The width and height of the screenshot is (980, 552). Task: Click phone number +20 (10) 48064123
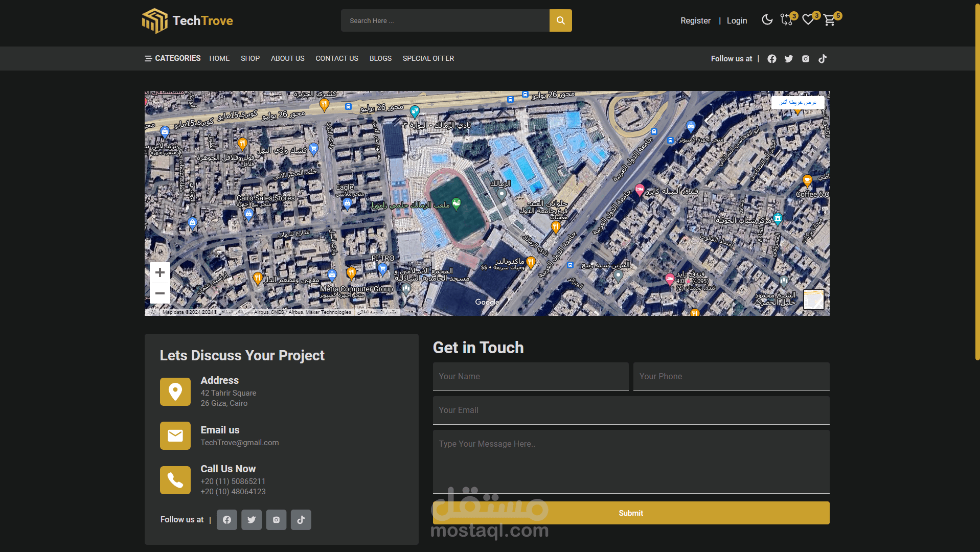pos(233,492)
